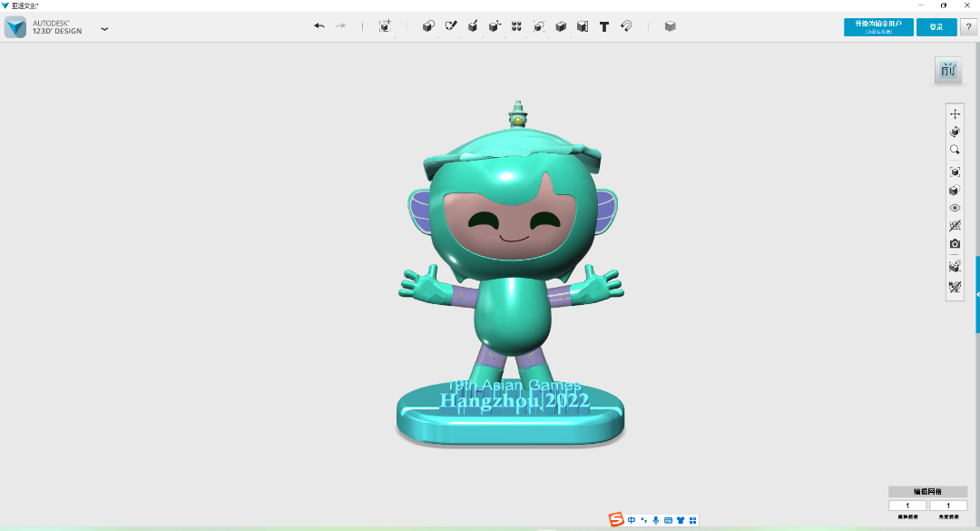The image size is (980, 531).
Task: Click the blue sign-in button
Action: pos(936,27)
